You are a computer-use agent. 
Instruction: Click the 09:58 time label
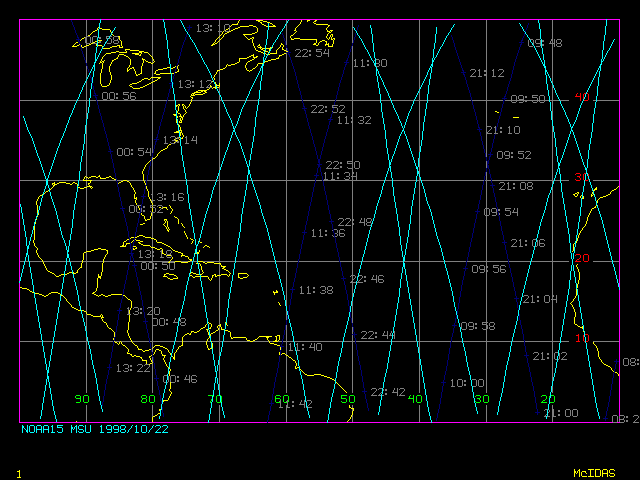point(478,326)
